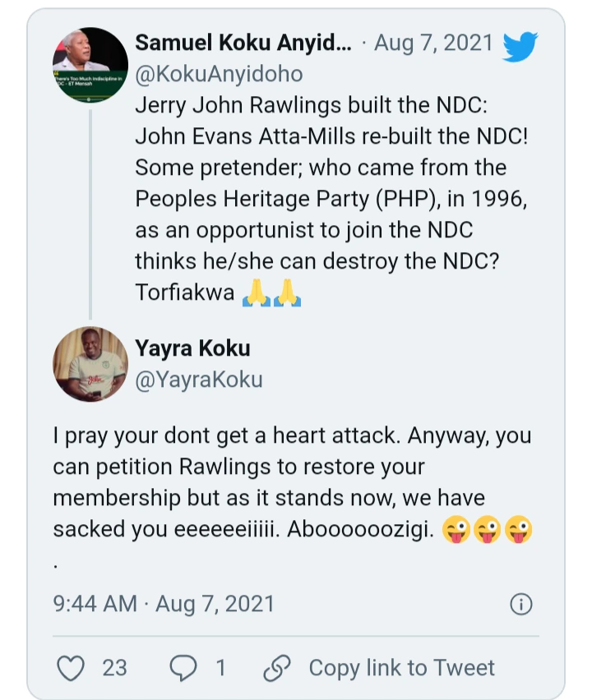592x700 pixels.
Task: Click the reply text mentioning heart attack
Action: [293, 482]
